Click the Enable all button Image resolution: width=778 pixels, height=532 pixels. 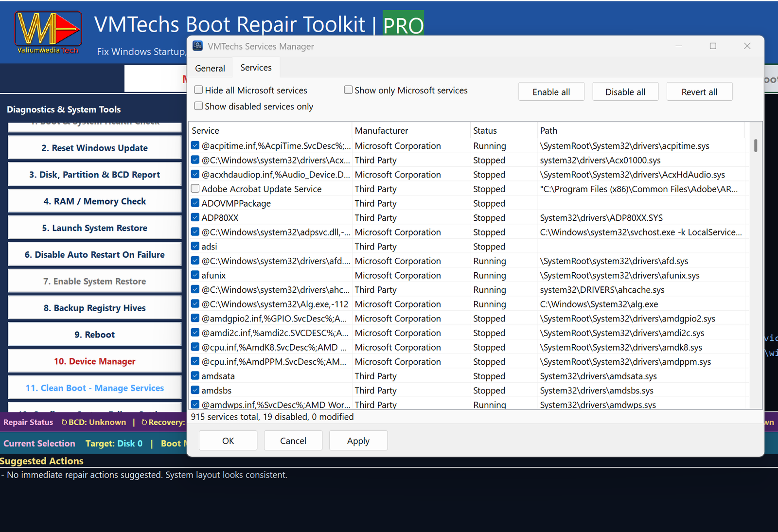click(x=551, y=92)
